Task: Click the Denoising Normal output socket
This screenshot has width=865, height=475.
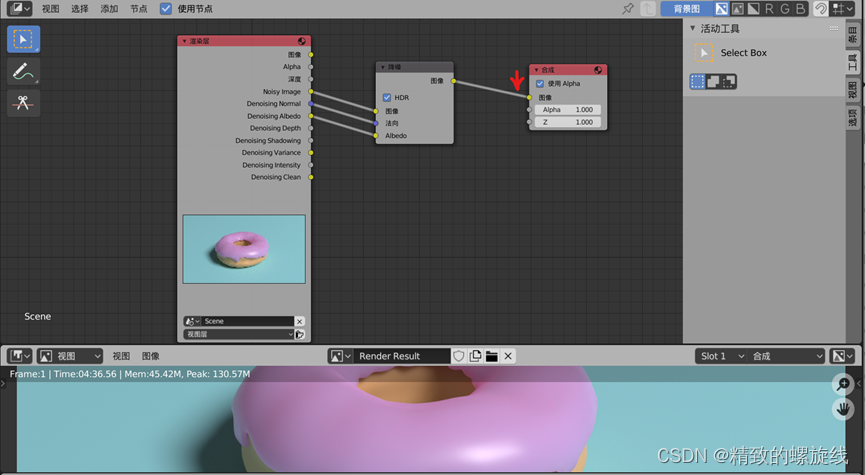Action: coord(311,104)
